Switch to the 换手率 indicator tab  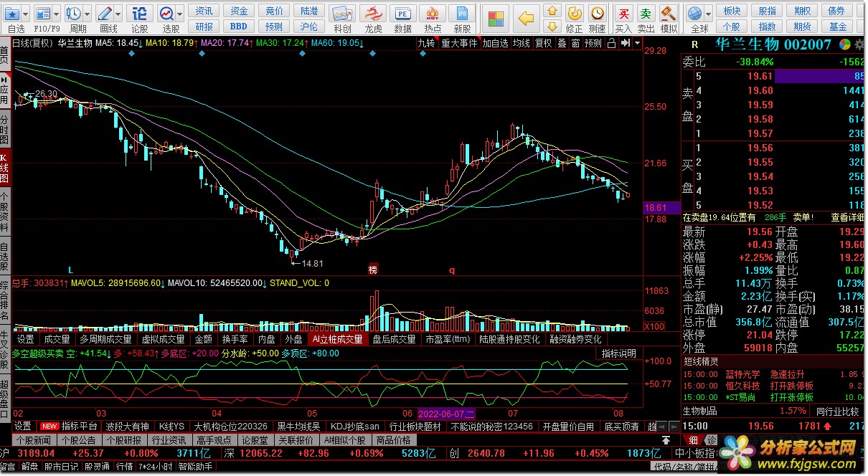point(235,339)
